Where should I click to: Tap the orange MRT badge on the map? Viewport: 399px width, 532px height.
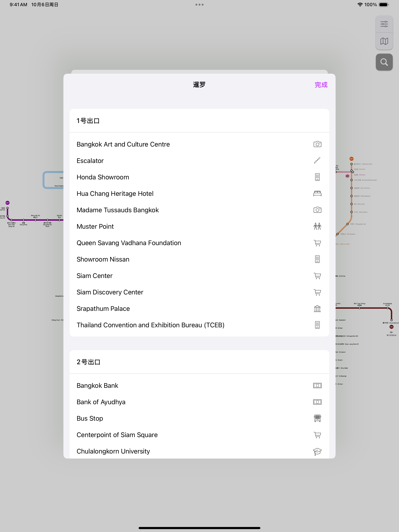click(x=351, y=159)
